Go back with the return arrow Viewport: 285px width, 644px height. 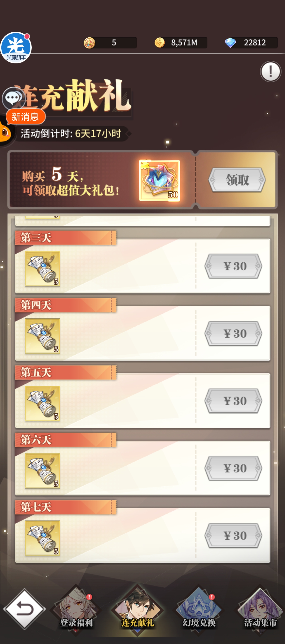pos(24,609)
